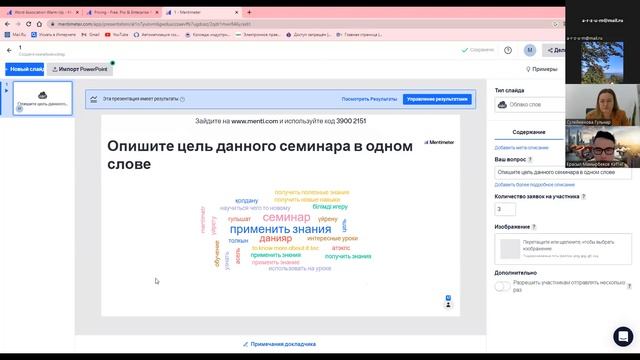Close the '1 - Mentimeter' tab
Image resolution: width=640 pixels, height=360 pixels.
236,13
